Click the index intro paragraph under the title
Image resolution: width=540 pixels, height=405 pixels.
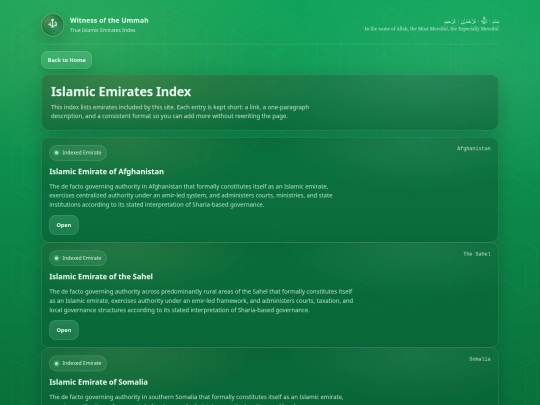(x=180, y=112)
